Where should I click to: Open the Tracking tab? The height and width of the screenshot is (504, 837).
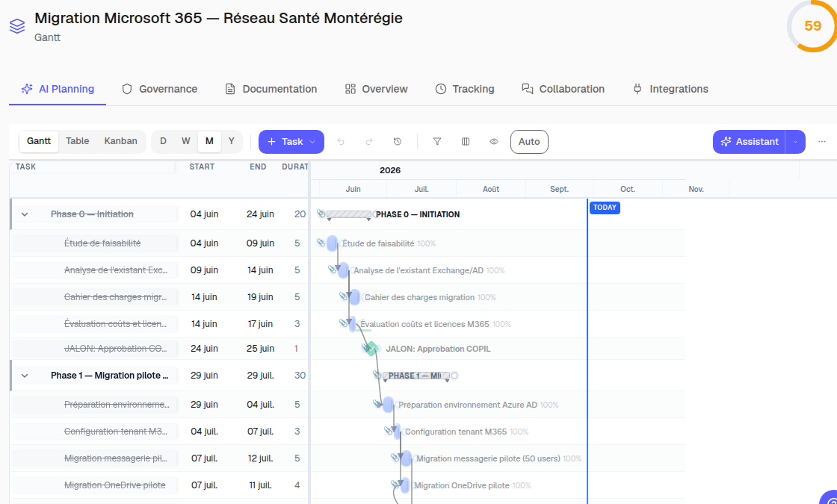coord(465,89)
